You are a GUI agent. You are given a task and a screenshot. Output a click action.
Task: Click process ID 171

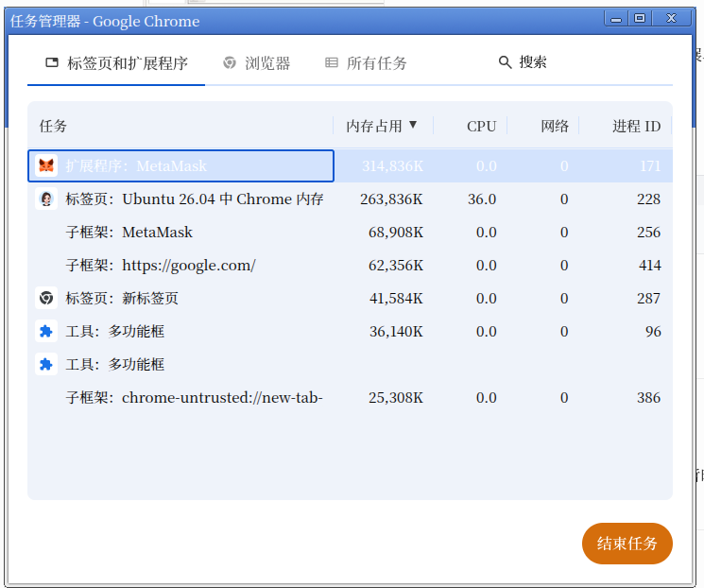(x=650, y=165)
